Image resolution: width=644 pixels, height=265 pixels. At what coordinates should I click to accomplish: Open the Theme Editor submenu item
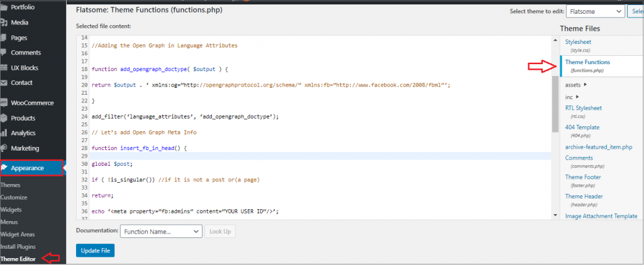point(18,259)
